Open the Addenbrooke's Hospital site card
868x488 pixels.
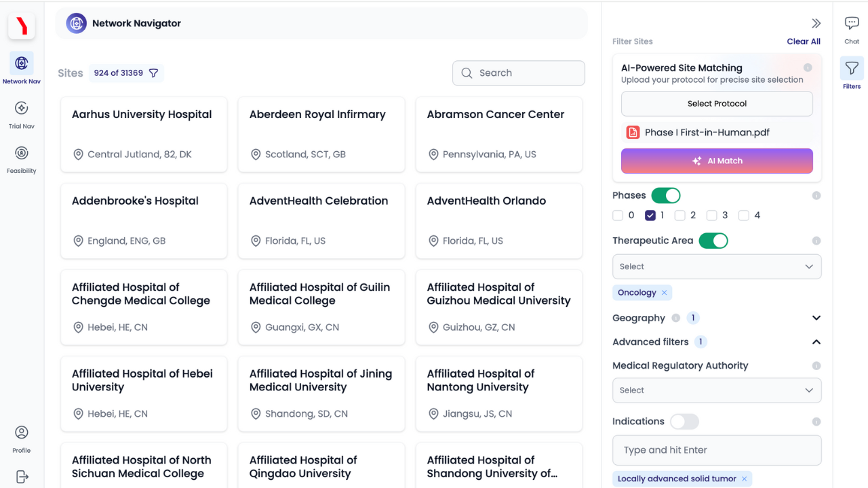[x=144, y=221]
